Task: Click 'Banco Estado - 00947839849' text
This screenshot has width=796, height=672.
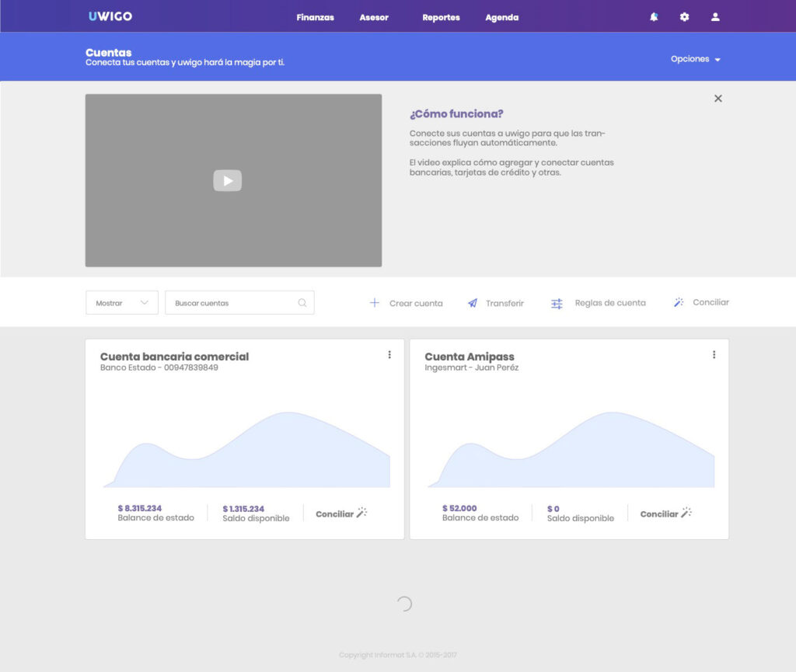Action: [x=159, y=367]
